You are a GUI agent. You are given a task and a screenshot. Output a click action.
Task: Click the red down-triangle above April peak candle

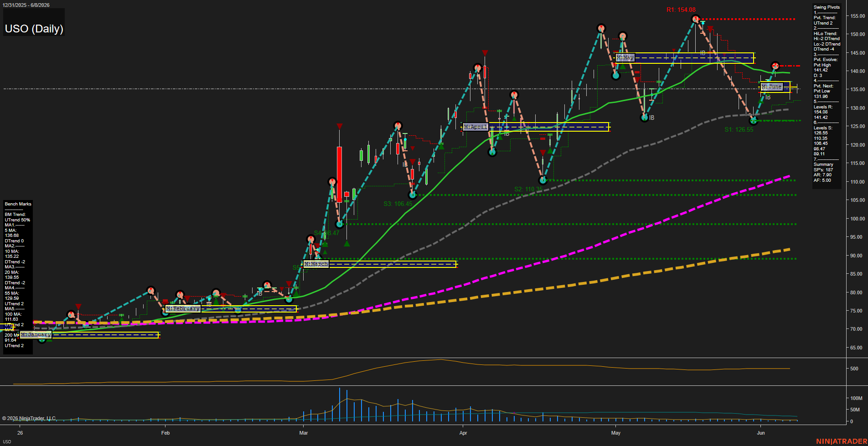[x=485, y=53]
